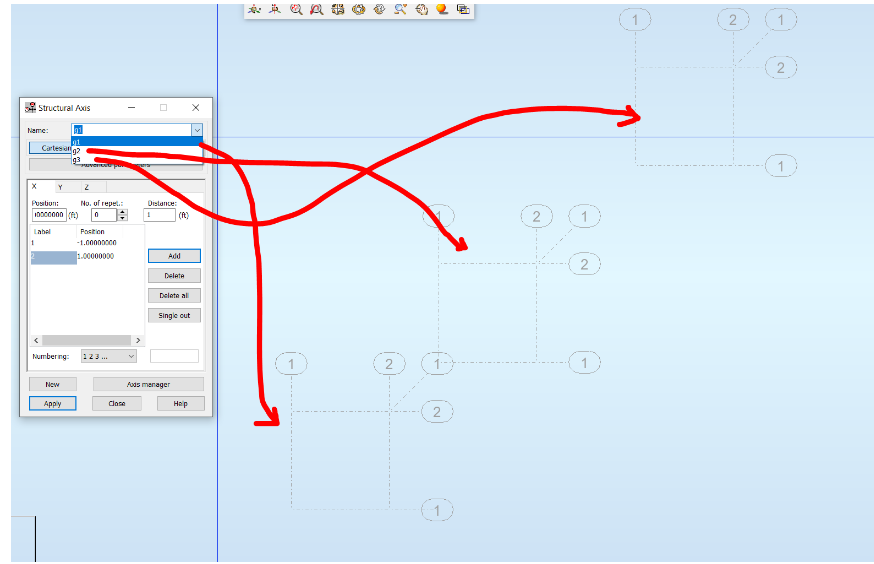Click the list's right scroll arrow
Screen dimensions: 874x564
[x=138, y=340]
